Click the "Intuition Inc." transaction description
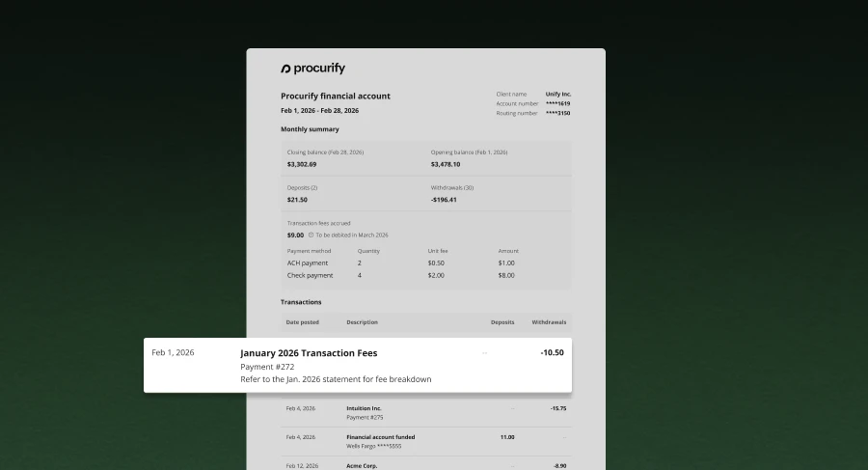The width and height of the screenshot is (868, 470). click(x=364, y=408)
